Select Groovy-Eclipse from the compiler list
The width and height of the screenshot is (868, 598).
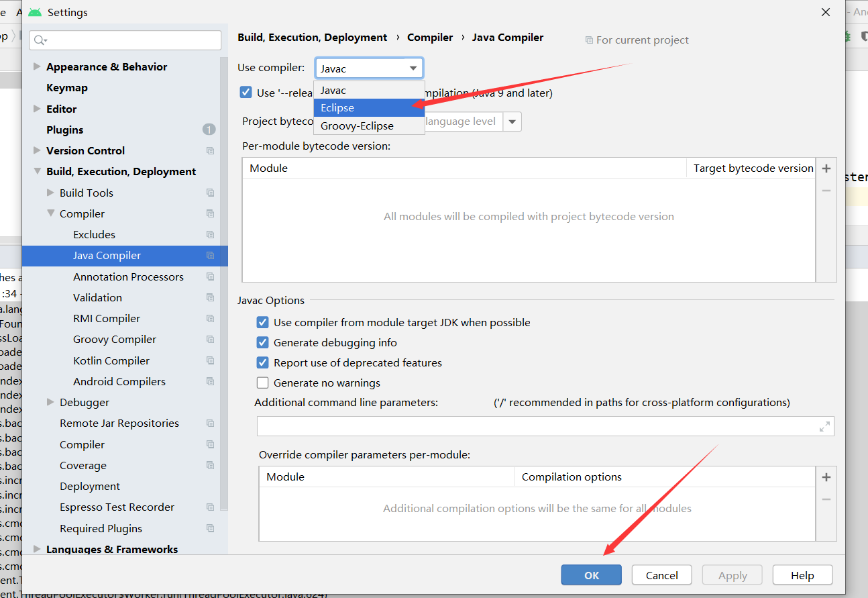369,126
